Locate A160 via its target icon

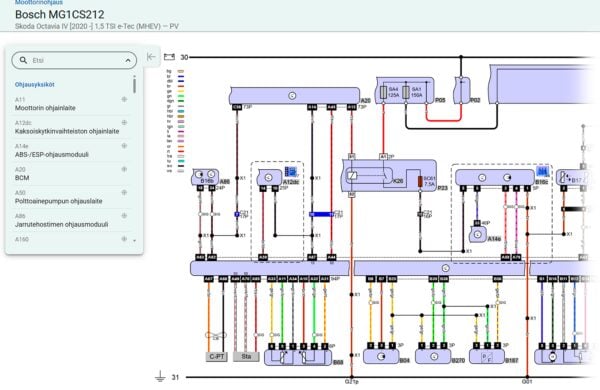point(124,239)
